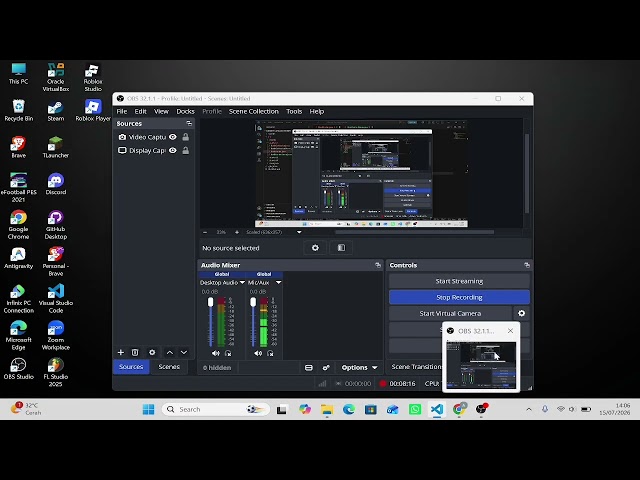This screenshot has height=480, width=640.
Task: Click the taskbar Search box
Action: point(216,409)
